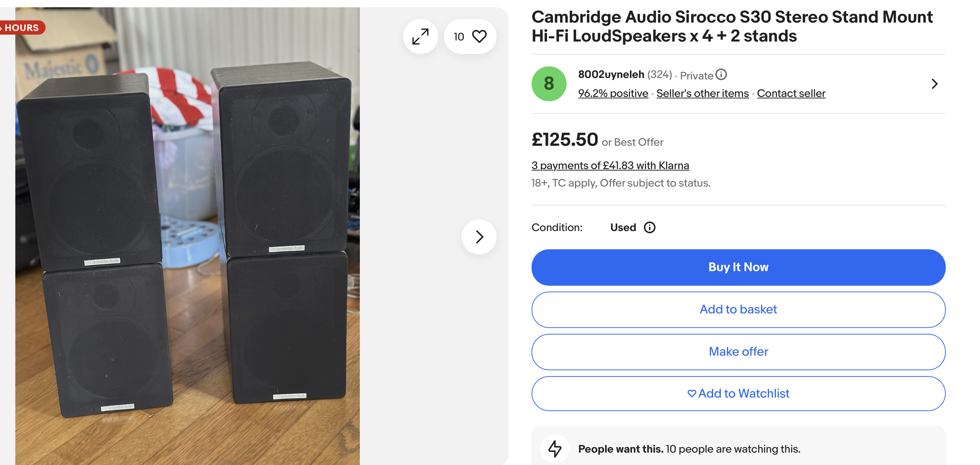Click seller name 8002uyneleh
980x465 pixels.
[x=611, y=74]
